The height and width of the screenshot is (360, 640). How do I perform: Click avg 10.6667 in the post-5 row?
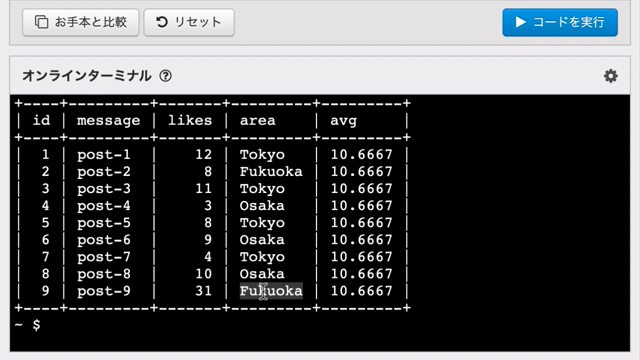[x=362, y=223]
